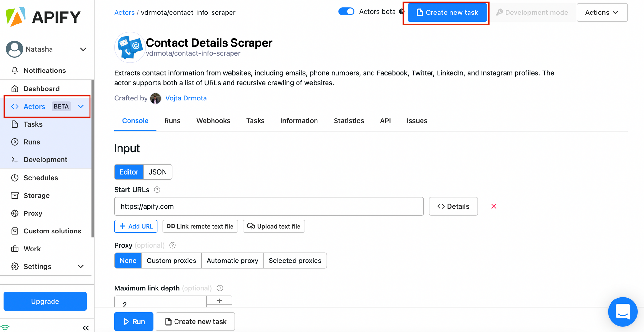The width and height of the screenshot is (644, 332).
Task: Click the Upgrade button
Action: pyautogui.click(x=45, y=301)
